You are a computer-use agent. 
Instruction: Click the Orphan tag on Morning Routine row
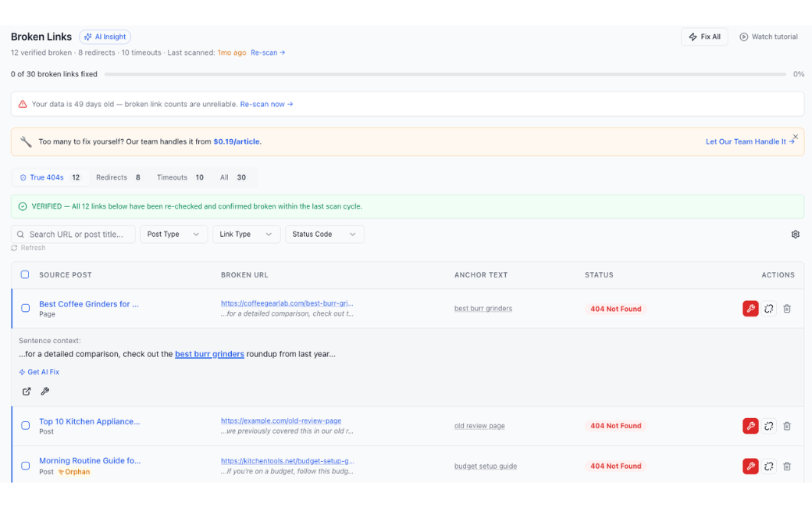pyautogui.click(x=74, y=472)
